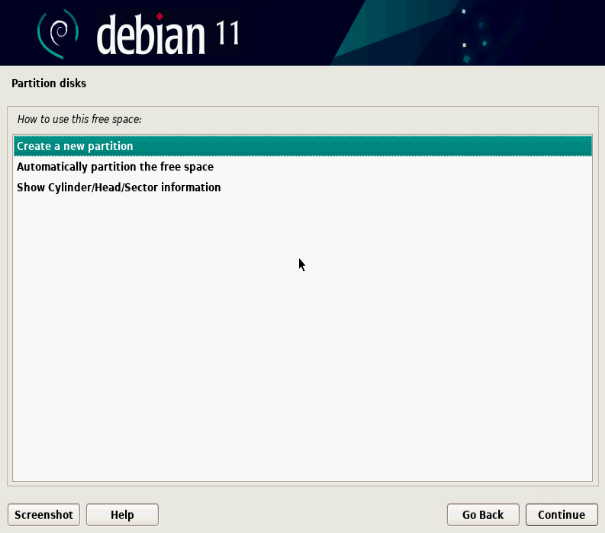Viewport: 605px width, 533px height.
Task: Select "Show Cylinder/Head/Sector information" entry
Action: 303,187
